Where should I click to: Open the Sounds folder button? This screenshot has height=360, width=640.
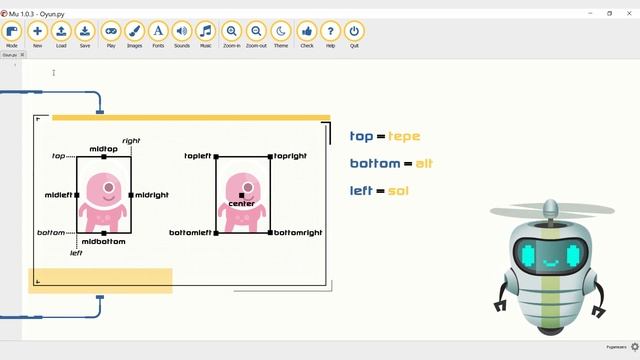(x=182, y=35)
